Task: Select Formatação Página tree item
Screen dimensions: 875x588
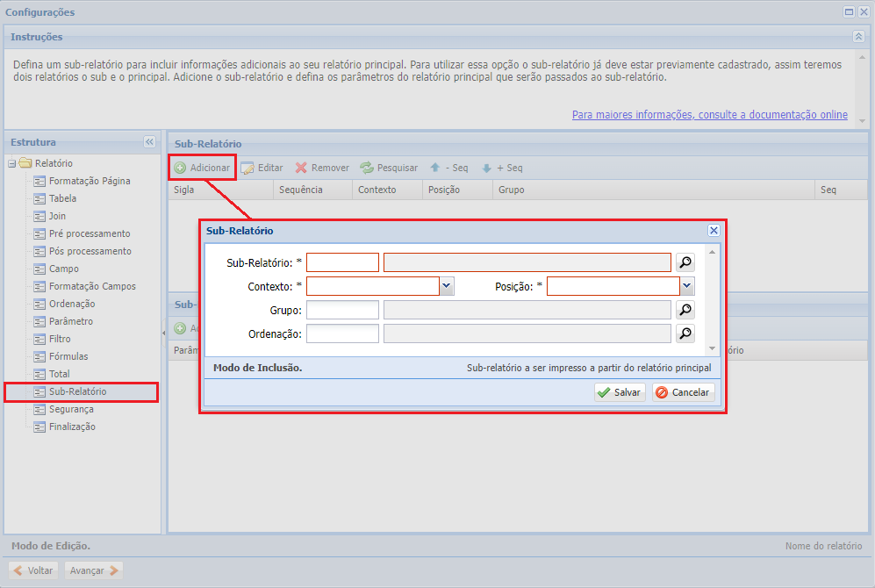Action: (x=90, y=181)
